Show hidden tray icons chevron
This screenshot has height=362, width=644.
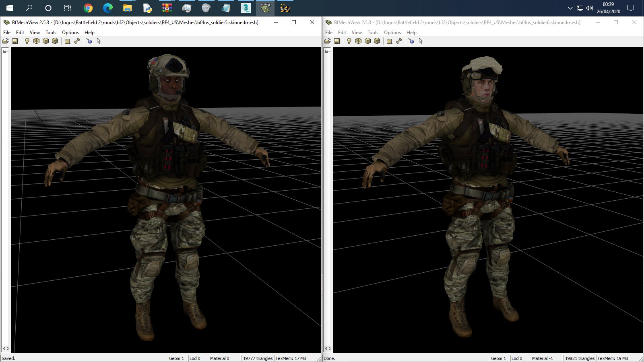coord(570,8)
